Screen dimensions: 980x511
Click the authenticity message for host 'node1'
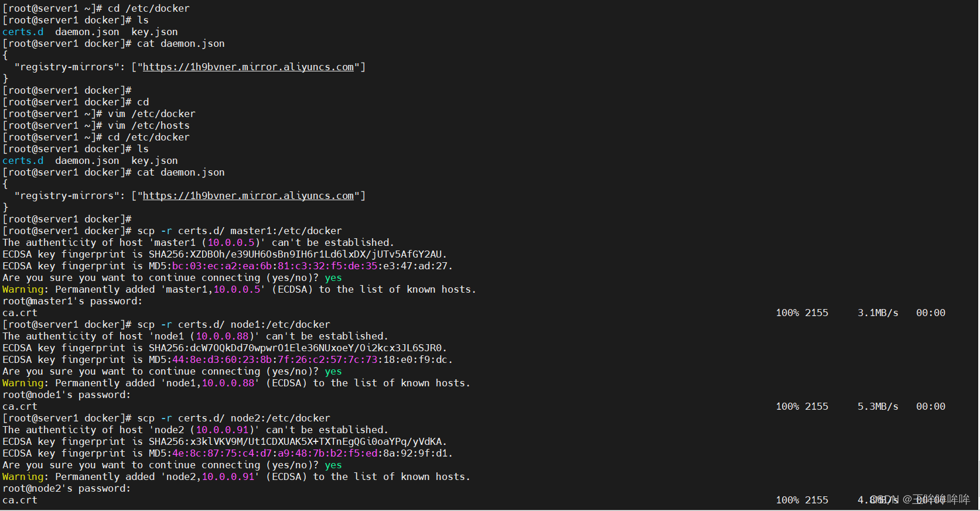pyautogui.click(x=195, y=337)
